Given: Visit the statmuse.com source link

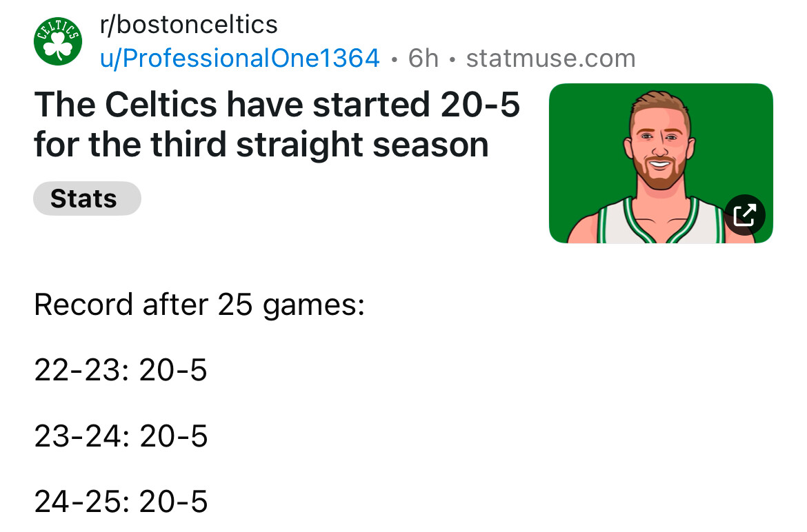Looking at the screenshot, I should click(x=550, y=59).
